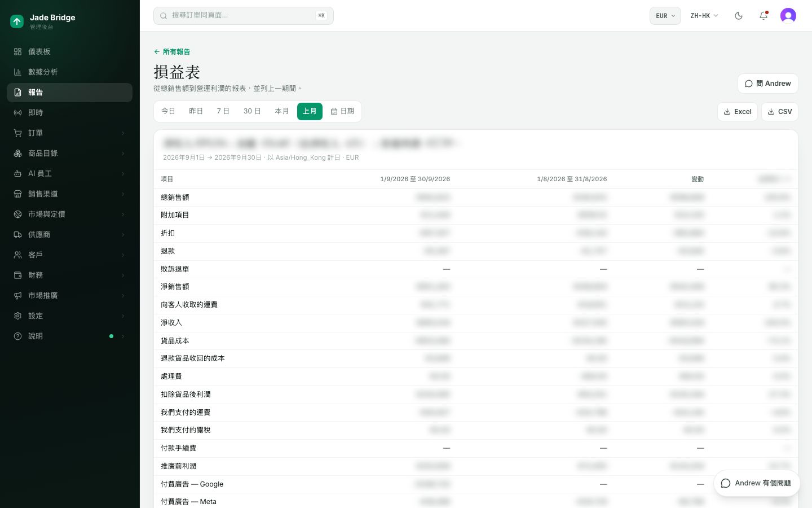
Task: Click the 客戶 people icon
Action: pos(17,255)
